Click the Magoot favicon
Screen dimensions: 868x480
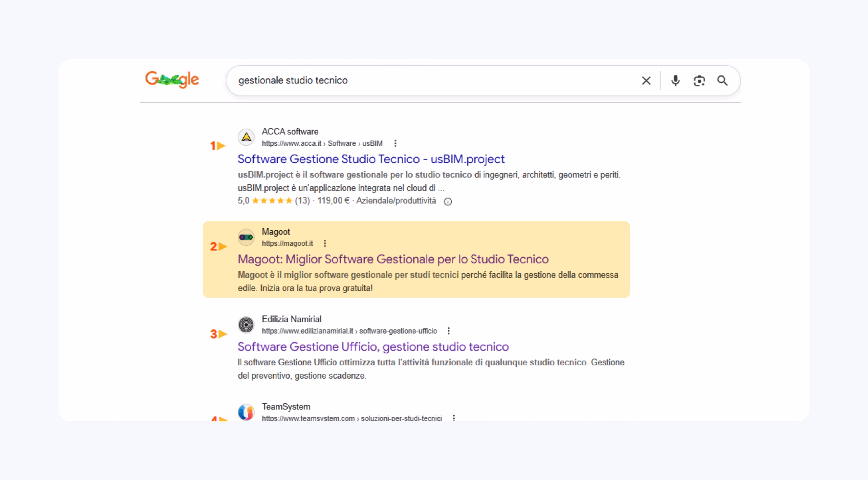coord(246,237)
